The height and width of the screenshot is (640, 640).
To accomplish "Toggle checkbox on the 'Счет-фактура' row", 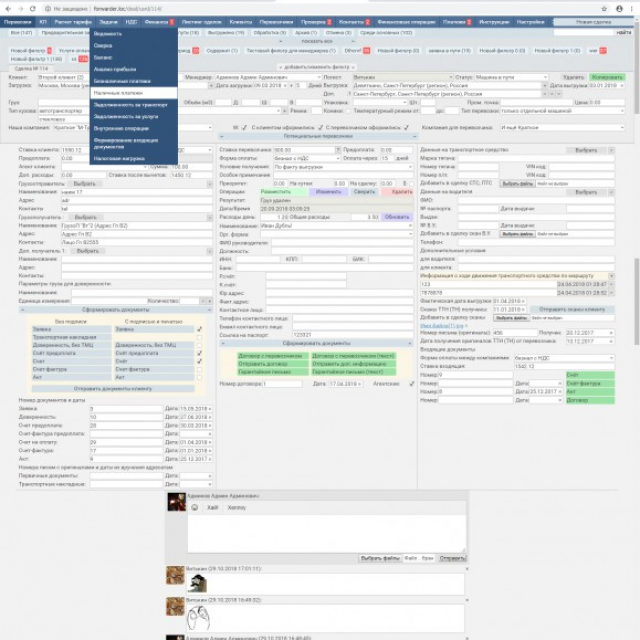I will pyautogui.click(x=200, y=369).
